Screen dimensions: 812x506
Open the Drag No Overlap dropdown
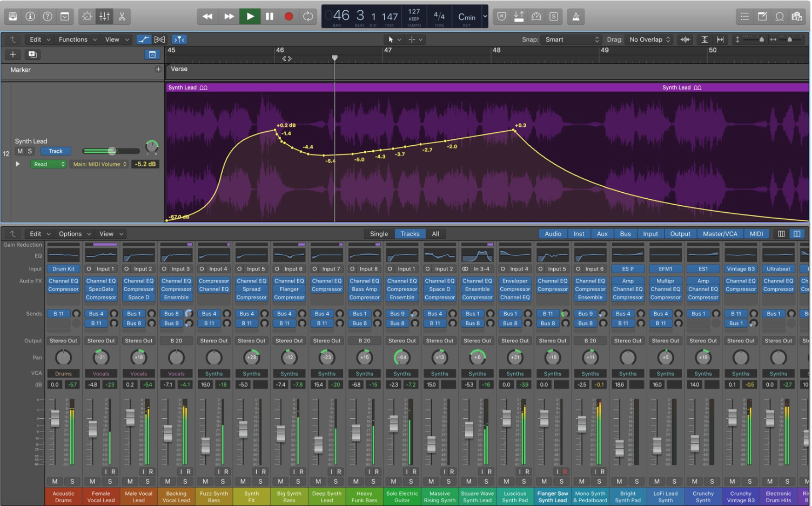point(648,39)
